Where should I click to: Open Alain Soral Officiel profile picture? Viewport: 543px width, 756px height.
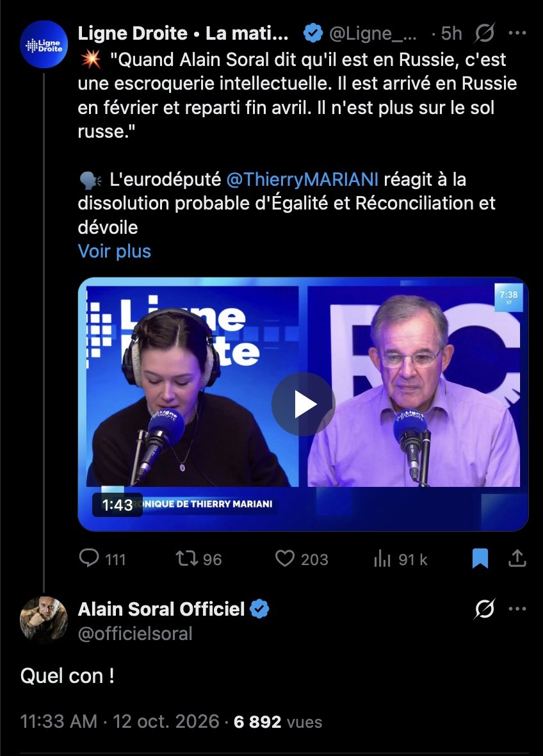coord(44,620)
